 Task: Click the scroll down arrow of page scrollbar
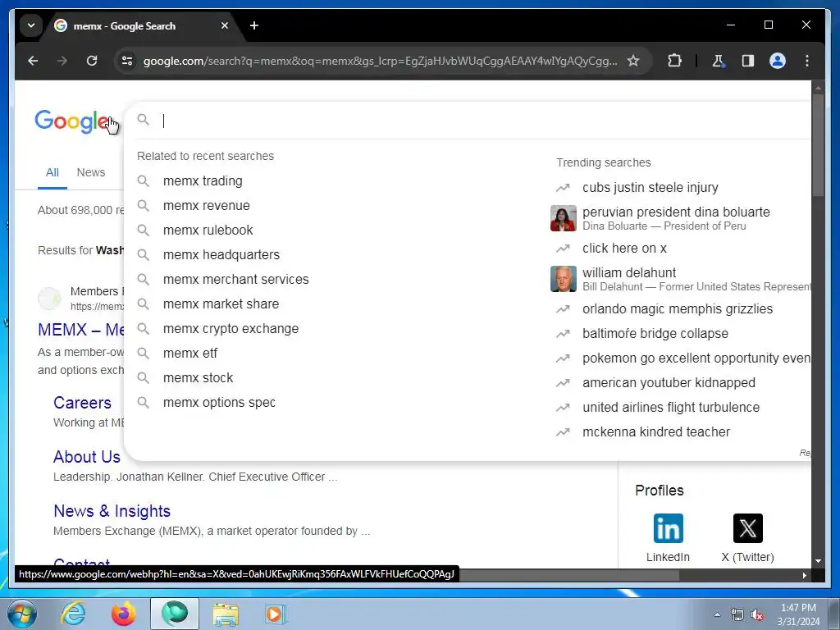[818, 561]
